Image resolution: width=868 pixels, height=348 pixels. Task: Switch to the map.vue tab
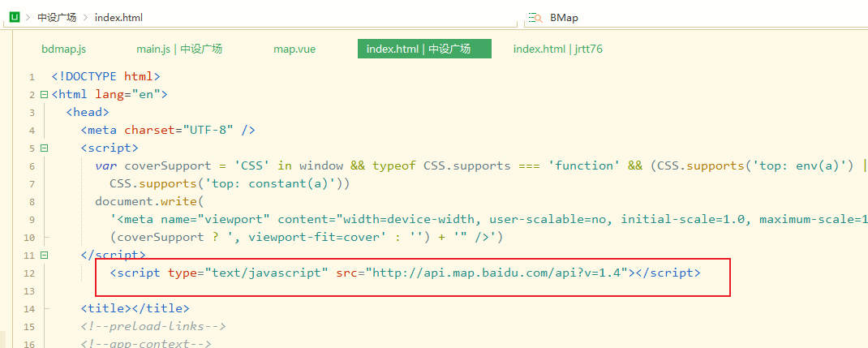click(294, 49)
